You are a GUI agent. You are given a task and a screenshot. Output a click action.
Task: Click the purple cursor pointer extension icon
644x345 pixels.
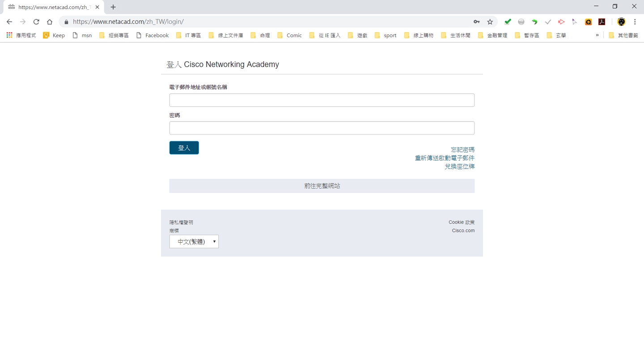click(575, 21)
